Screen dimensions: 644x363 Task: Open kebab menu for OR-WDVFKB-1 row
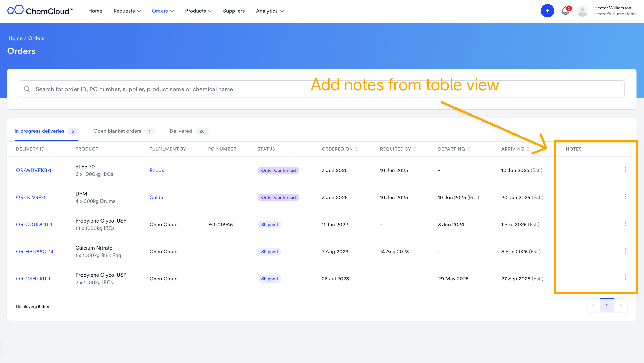point(625,170)
